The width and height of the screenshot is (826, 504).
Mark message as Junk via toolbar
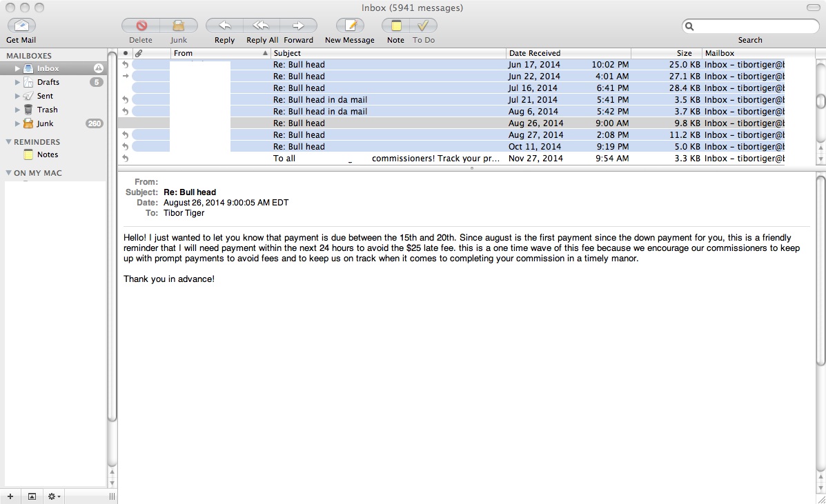[x=179, y=26]
